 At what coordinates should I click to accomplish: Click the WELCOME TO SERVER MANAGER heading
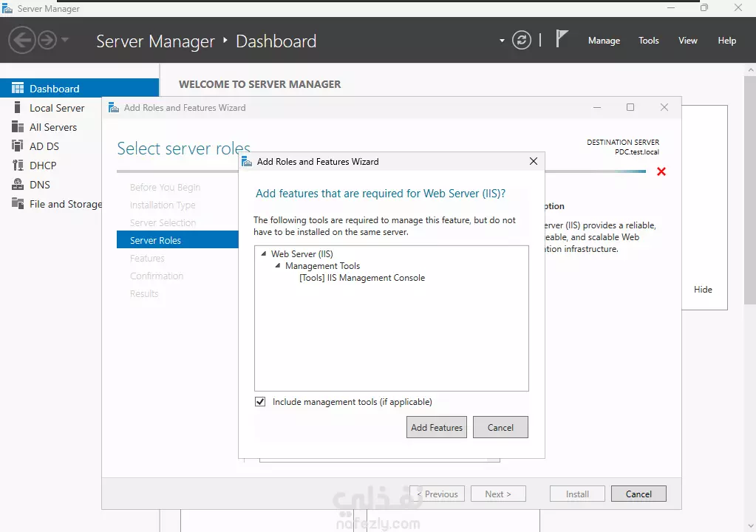pyautogui.click(x=260, y=84)
